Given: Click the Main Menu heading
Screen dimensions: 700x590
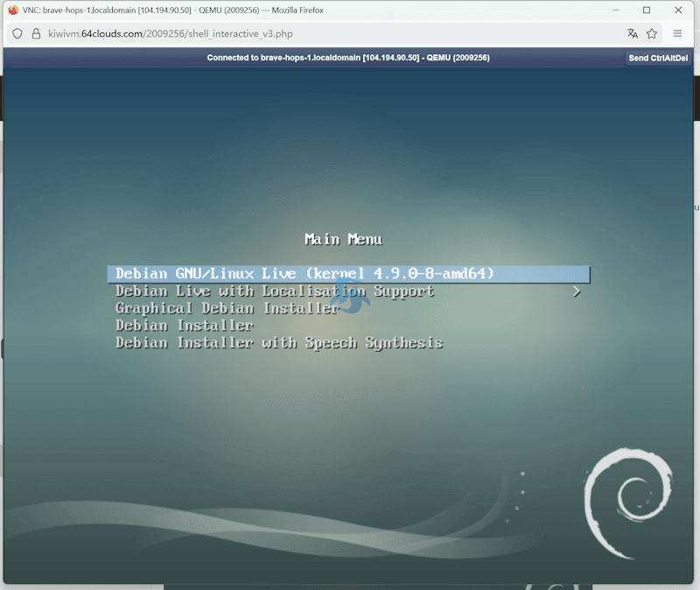Looking at the screenshot, I should (x=343, y=239).
